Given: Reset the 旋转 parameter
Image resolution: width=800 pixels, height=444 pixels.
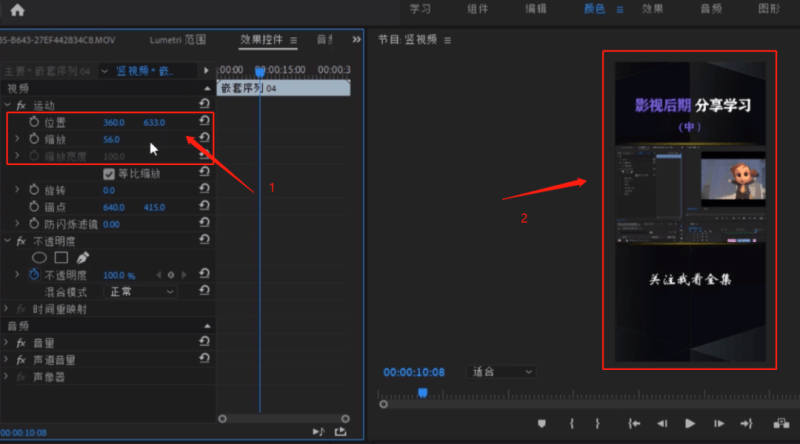Looking at the screenshot, I should [x=205, y=188].
